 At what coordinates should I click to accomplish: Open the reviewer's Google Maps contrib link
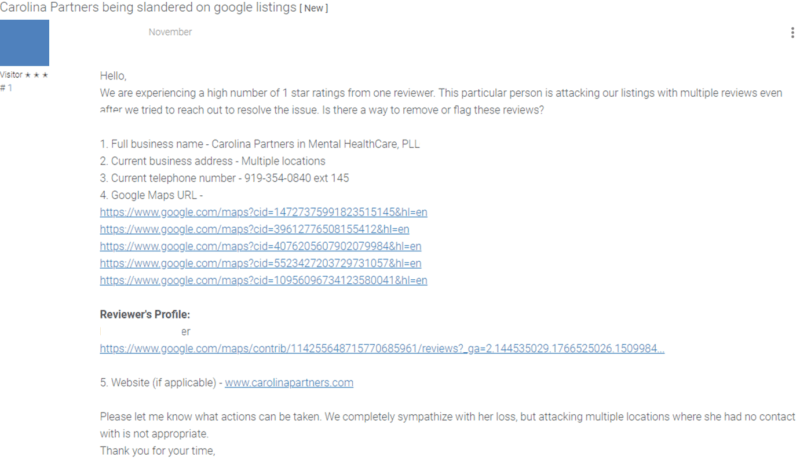pos(381,348)
